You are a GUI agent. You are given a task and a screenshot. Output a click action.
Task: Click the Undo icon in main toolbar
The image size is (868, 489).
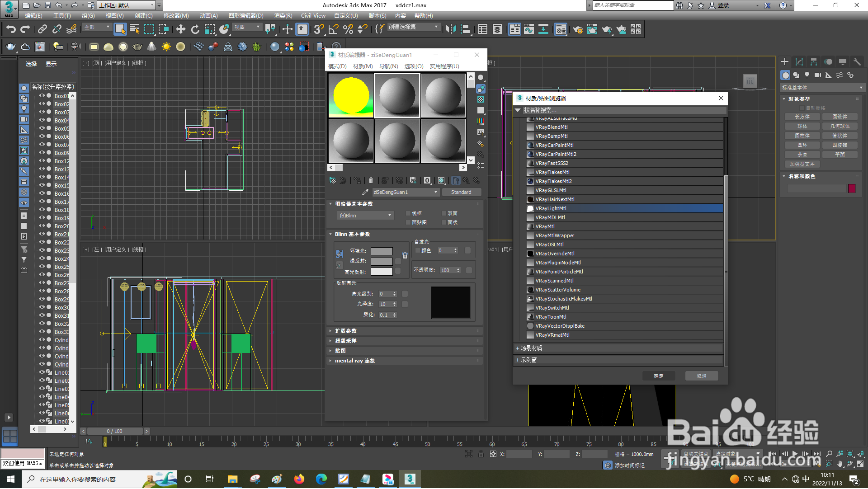click(10, 30)
